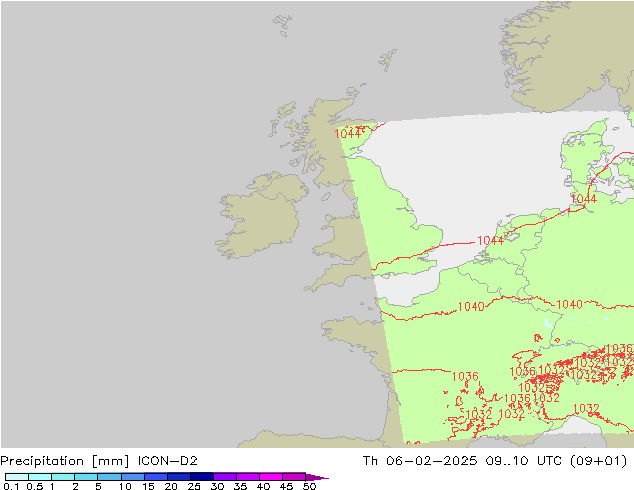The width and height of the screenshot is (634, 490).
Task: Select the 5–10 mm blue legend swatch
Action: click(x=109, y=477)
